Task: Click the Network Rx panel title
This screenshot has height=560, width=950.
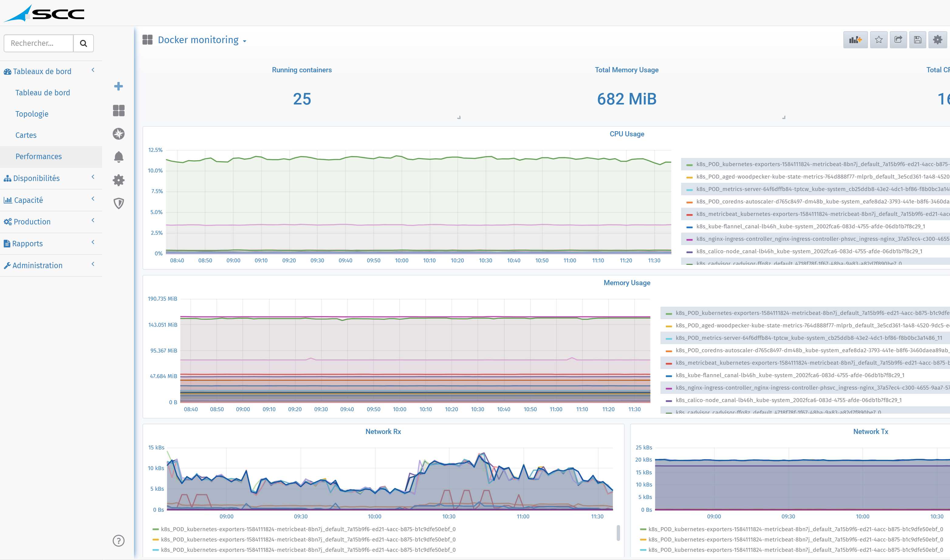Action: 383,431
